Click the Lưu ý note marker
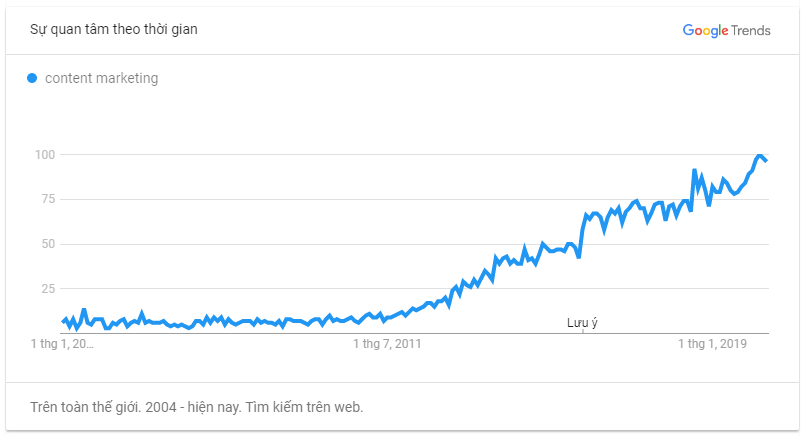805x436 pixels. (x=582, y=323)
